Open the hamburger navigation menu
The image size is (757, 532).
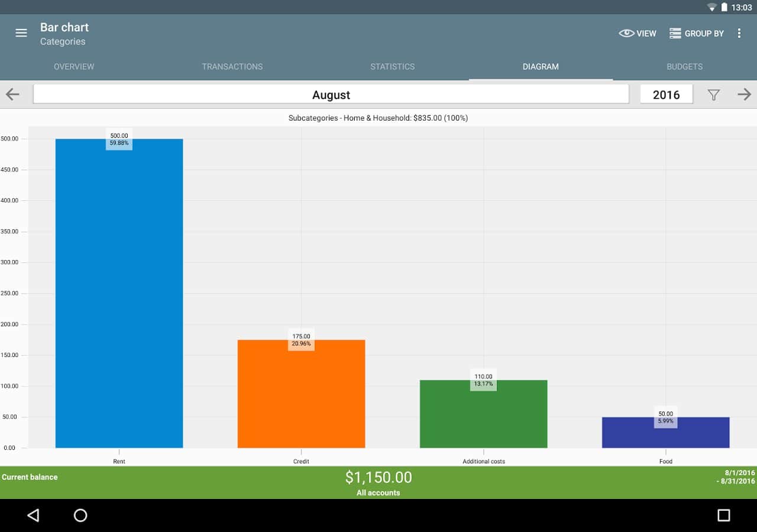21,33
